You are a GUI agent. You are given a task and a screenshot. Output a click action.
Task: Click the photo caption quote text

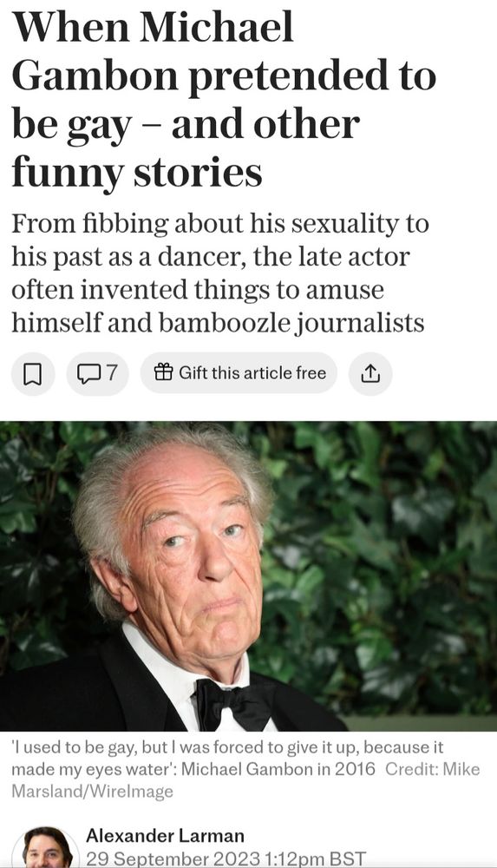[227, 758]
